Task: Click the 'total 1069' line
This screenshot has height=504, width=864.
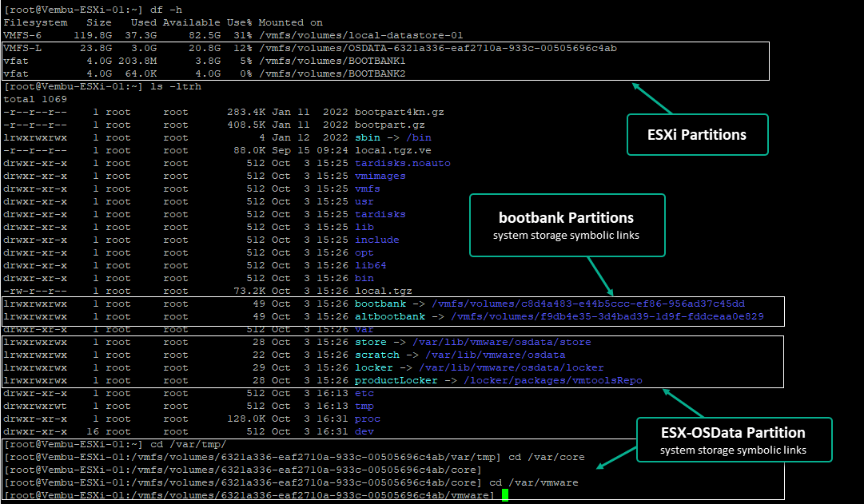Action: [x=35, y=99]
